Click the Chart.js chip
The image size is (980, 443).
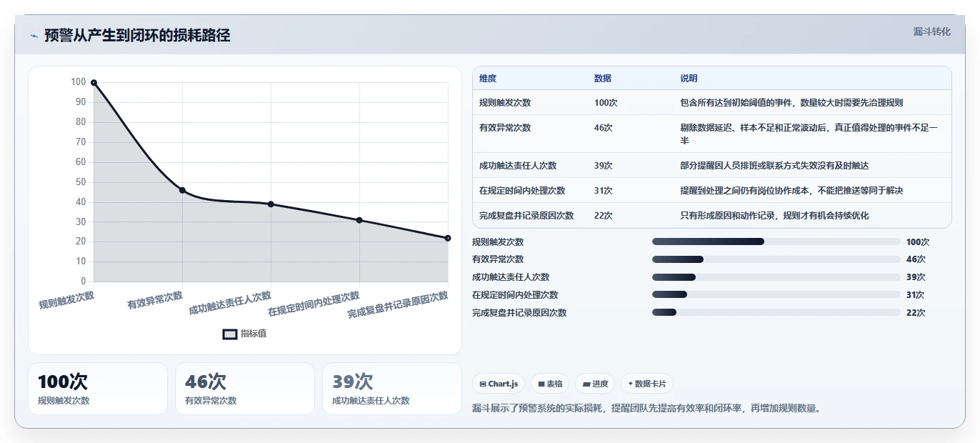[499, 384]
